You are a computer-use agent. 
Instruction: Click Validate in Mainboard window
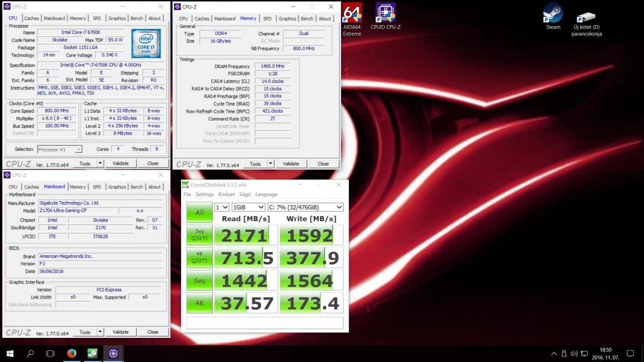pyautogui.click(x=120, y=332)
